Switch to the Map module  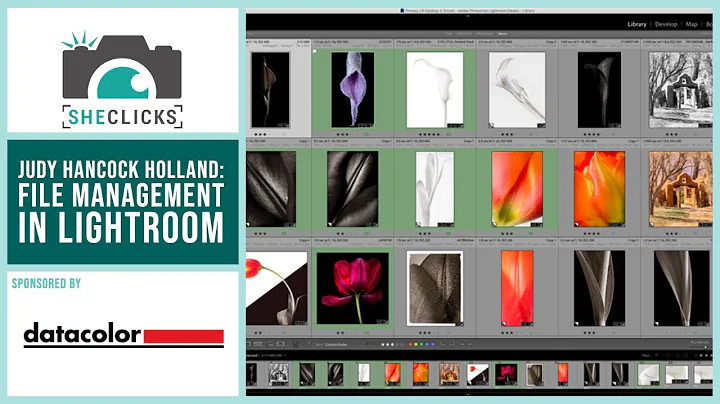point(692,24)
